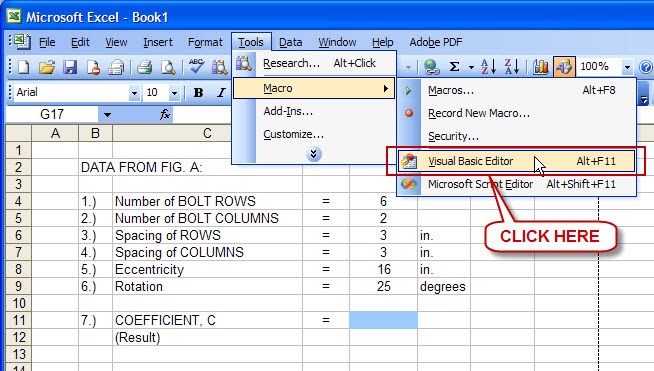
Task: Open the Insert menu
Action: click(x=158, y=42)
